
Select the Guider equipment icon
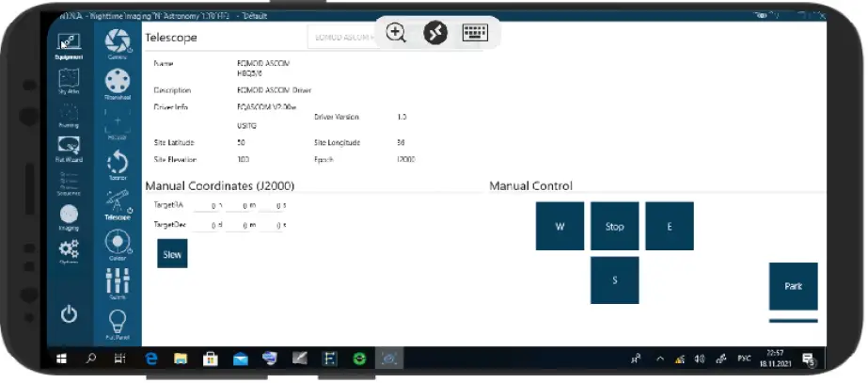(118, 245)
